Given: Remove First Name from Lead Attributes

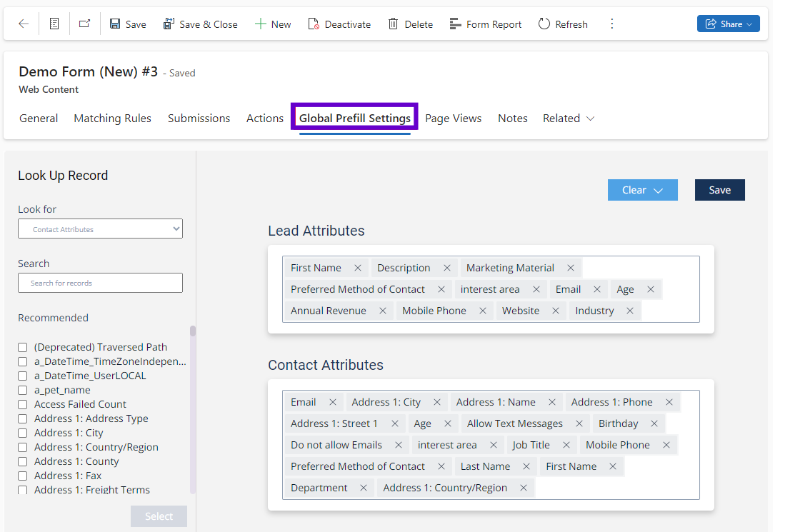Looking at the screenshot, I should [358, 268].
